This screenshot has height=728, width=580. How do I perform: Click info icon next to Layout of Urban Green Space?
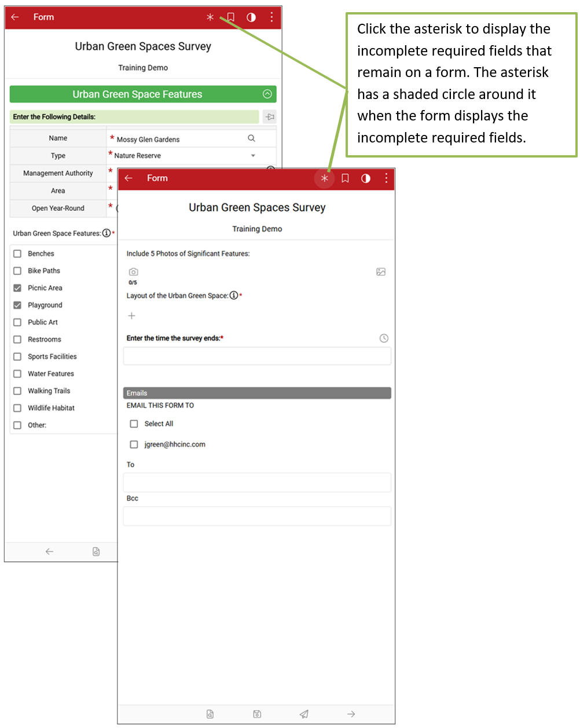point(234,295)
